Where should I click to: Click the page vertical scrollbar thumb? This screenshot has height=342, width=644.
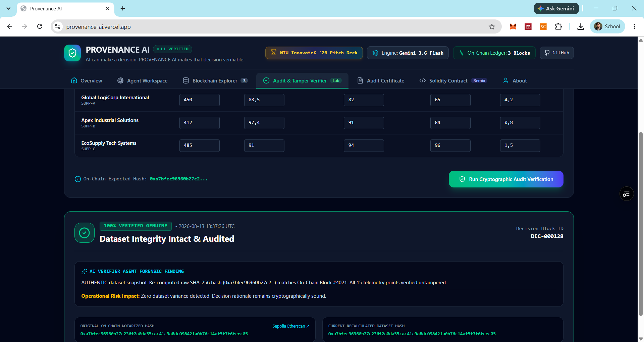tap(641, 224)
